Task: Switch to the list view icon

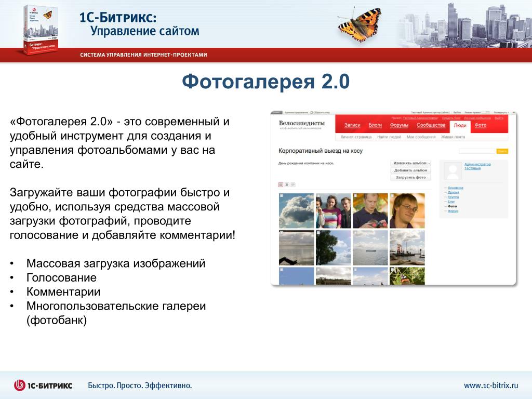Action: coord(287,184)
